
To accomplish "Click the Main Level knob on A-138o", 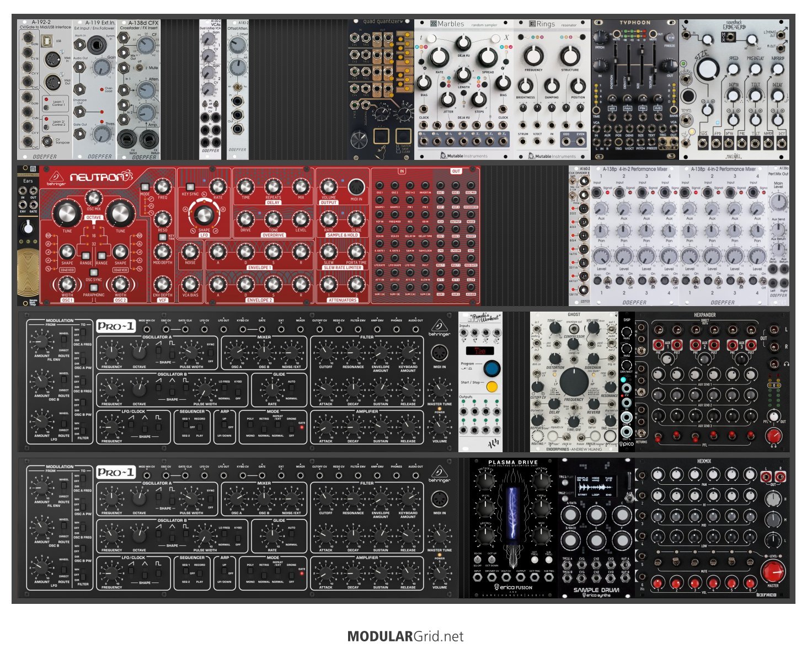I will point(778,203).
